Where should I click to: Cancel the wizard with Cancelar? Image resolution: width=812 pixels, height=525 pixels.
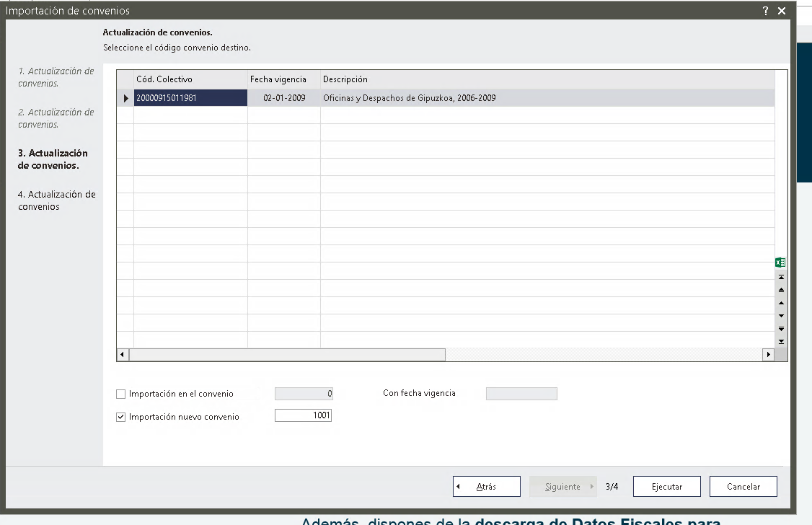click(x=743, y=487)
